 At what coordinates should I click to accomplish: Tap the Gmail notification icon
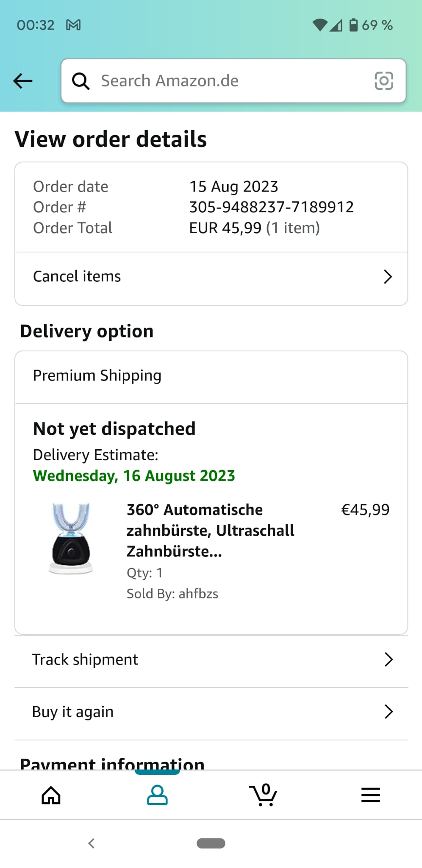[73, 25]
